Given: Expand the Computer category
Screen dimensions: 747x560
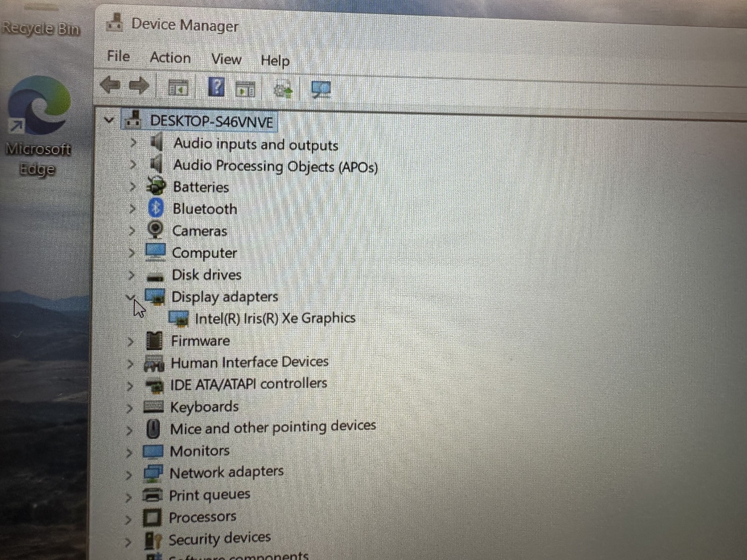Looking at the screenshot, I should pos(132,252).
